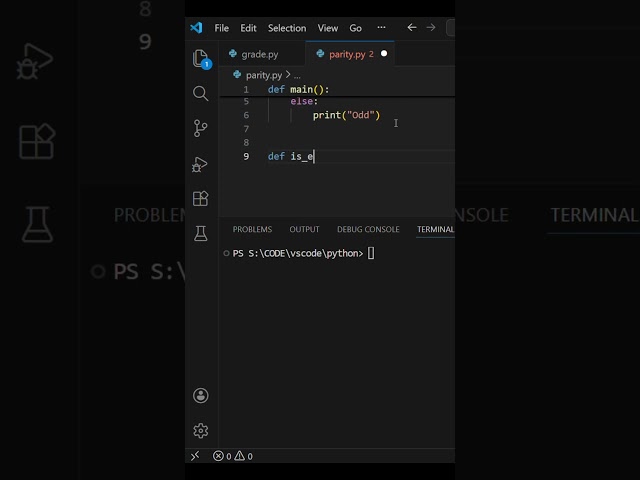
Task: Click the Python icon on parity.py tab
Action: click(x=320, y=53)
